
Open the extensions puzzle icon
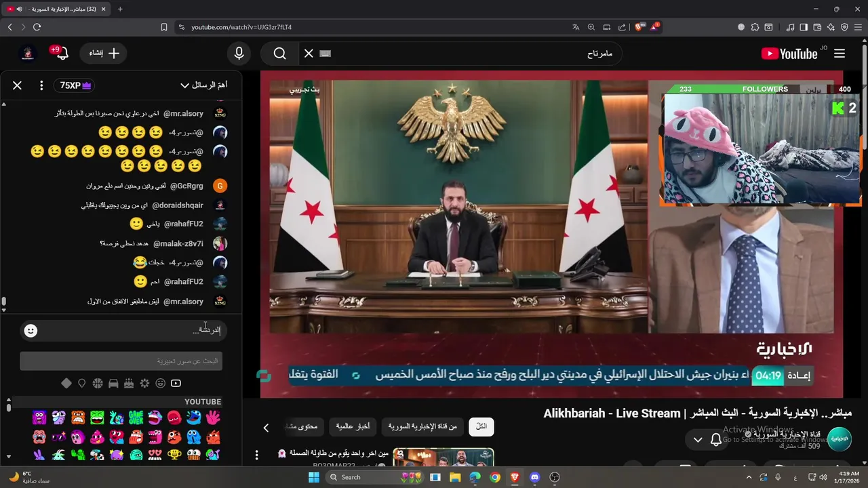(x=755, y=27)
